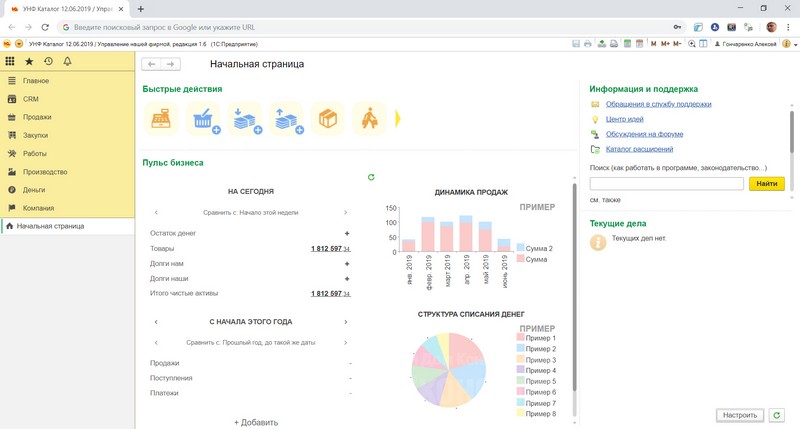Click the yellow Найти button
The width and height of the screenshot is (800, 429).
766,184
